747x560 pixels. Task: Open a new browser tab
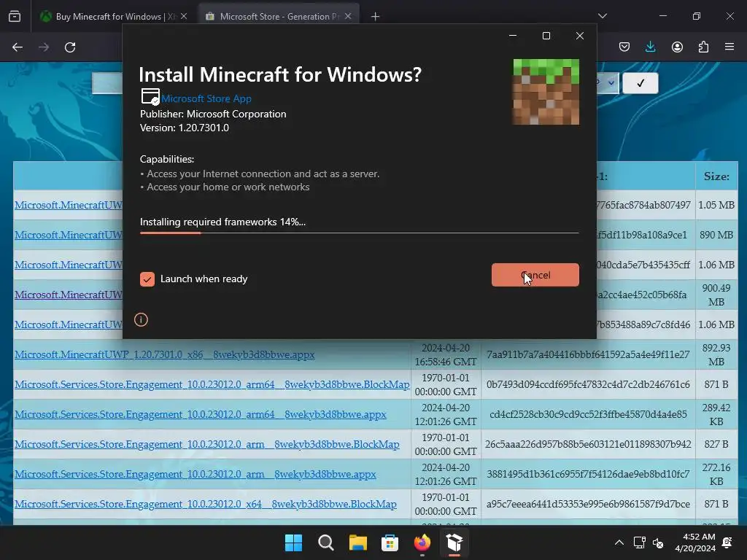coord(376,17)
